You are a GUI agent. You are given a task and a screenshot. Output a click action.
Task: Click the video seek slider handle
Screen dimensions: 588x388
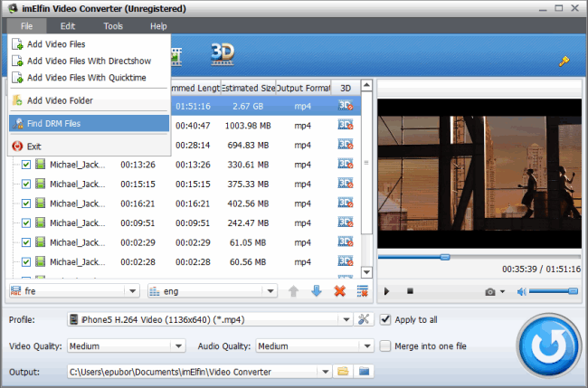coord(445,257)
